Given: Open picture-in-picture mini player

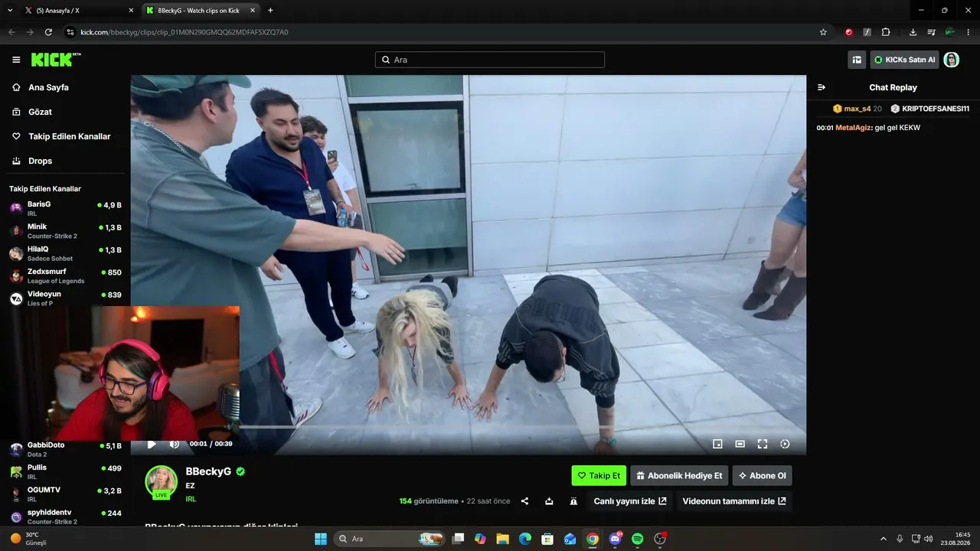Looking at the screenshot, I should [x=717, y=444].
